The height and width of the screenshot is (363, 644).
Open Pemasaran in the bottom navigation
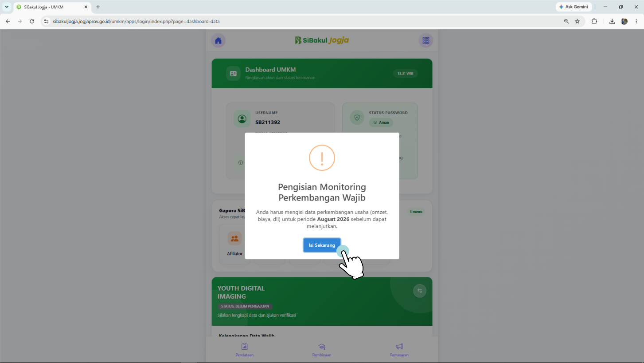tap(399, 350)
